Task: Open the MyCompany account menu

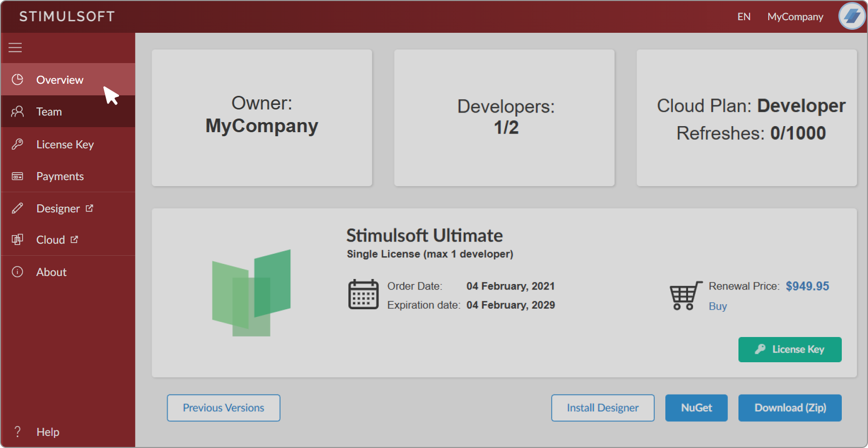Action: [795, 17]
